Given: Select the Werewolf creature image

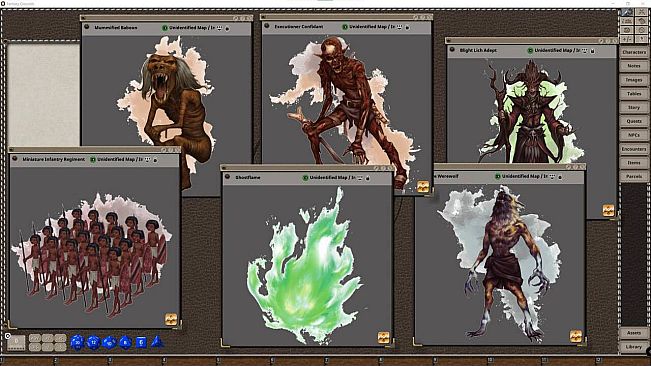Looking at the screenshot, I should pyautogui.click(x=500, y=264).
